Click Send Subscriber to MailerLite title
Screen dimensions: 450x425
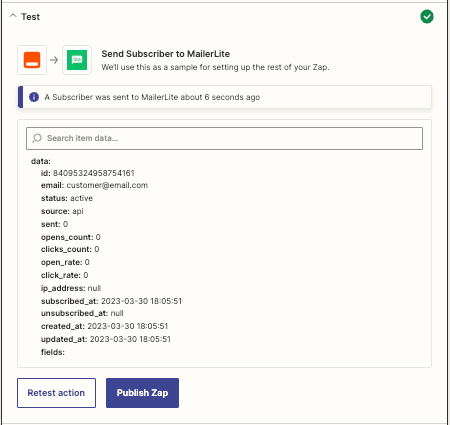coord(166,54)
